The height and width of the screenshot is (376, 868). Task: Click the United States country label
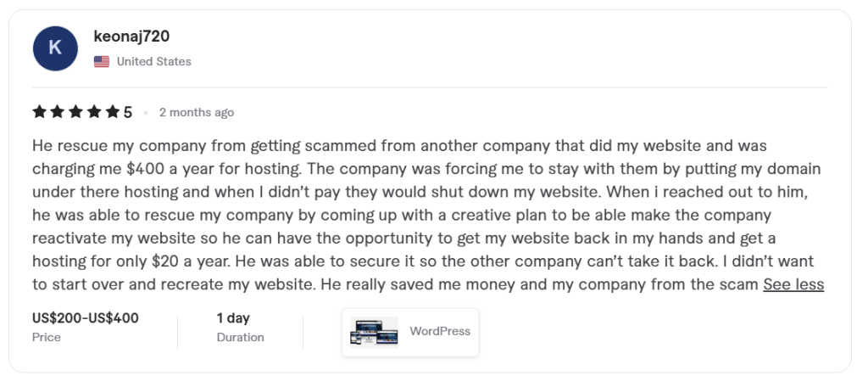coord(153,61)
